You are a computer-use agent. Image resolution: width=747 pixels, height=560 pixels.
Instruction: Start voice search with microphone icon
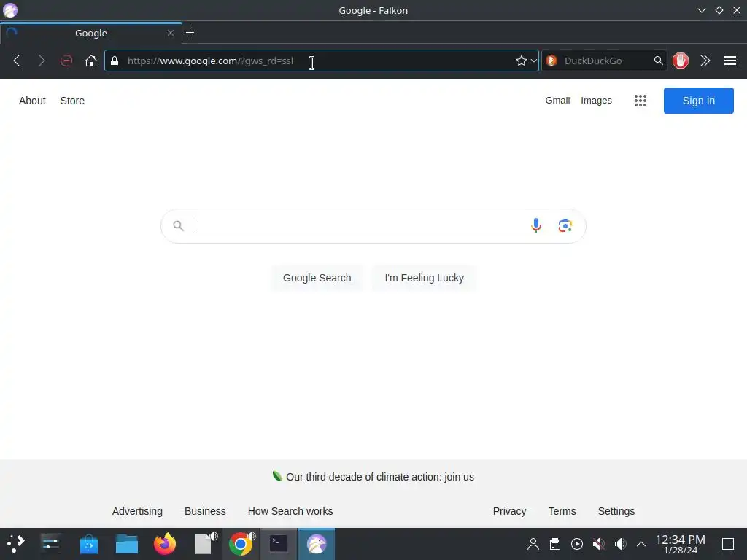(x=536, y=225)
